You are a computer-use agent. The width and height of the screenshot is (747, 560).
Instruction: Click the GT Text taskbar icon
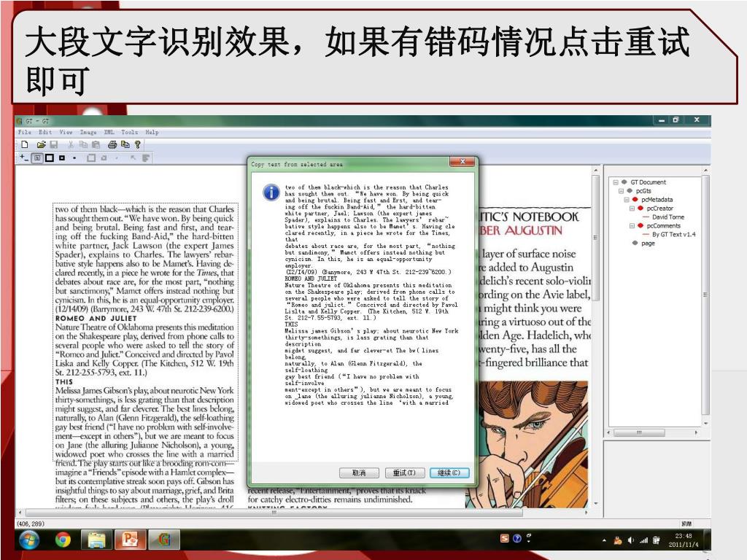click(164, 540)
